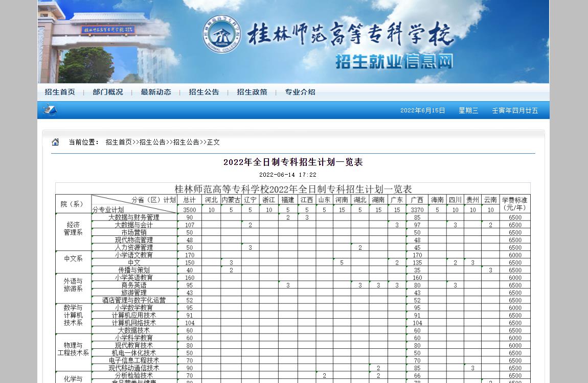The image size is (588, 383).
Task: Click the 计算机应用技术 major cell
Action: coord(134,315)
